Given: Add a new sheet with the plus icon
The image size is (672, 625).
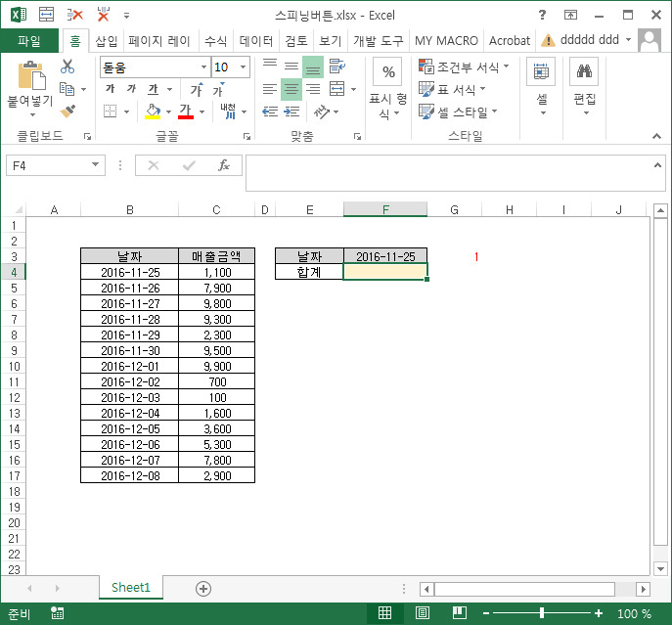Looking at the screenshot, I should pos(203,589).
